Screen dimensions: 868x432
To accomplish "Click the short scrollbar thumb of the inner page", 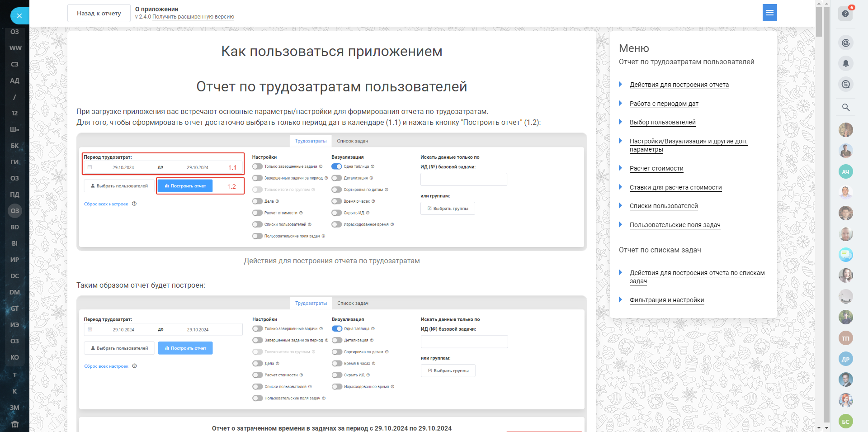I will coord(819,22).
